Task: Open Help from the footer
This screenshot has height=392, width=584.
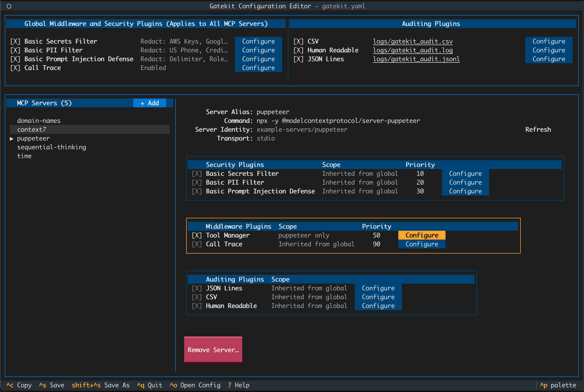Action: click(239, 385)
